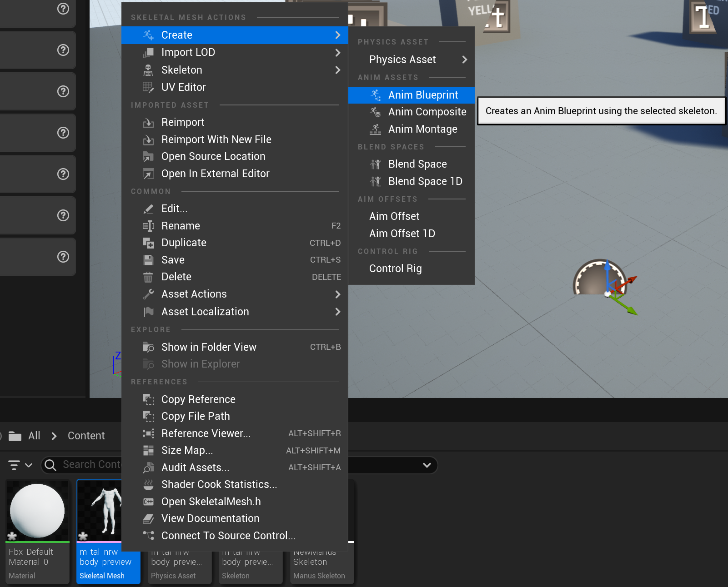Click the Duplicate icon in context menu
The image size is (728, 587).
point(148,243)
